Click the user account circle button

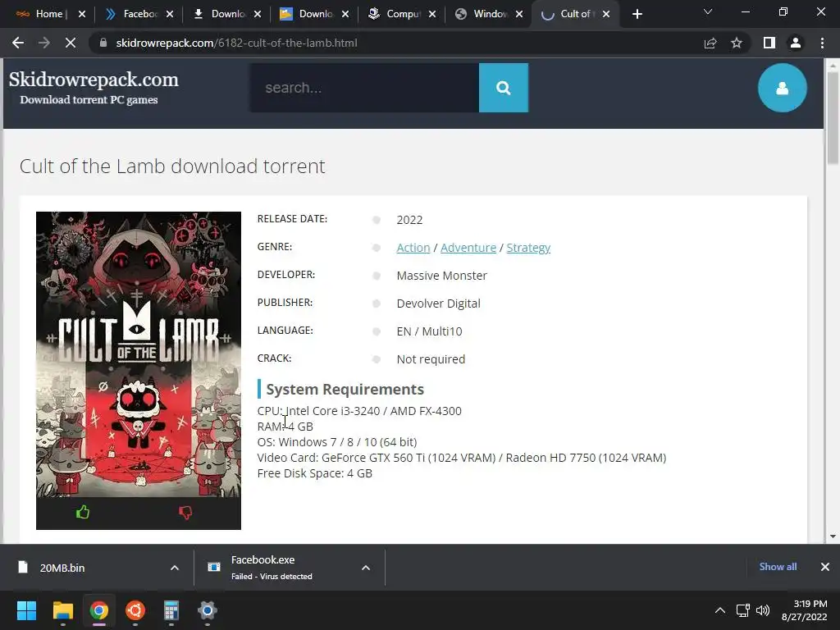782,88
